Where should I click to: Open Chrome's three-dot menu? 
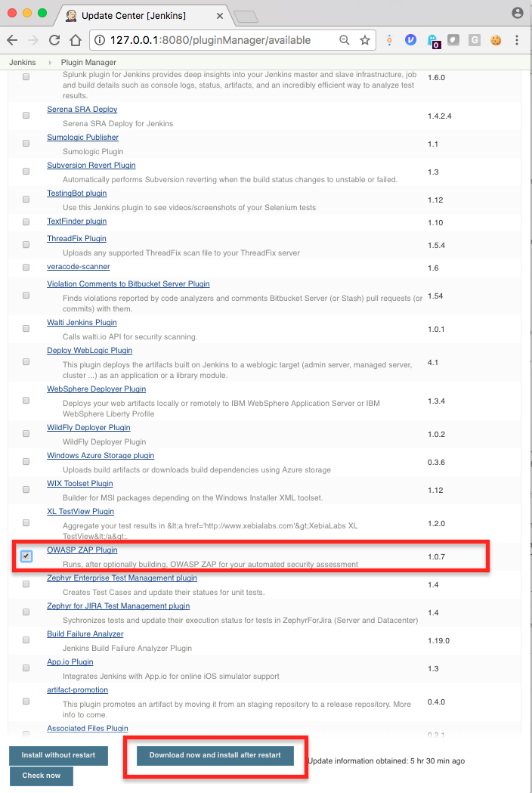(517, 40)
